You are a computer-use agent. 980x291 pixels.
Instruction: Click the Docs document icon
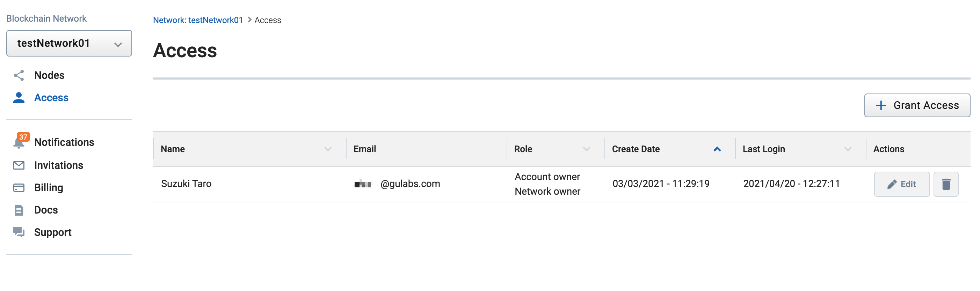[x=19, y=210]
